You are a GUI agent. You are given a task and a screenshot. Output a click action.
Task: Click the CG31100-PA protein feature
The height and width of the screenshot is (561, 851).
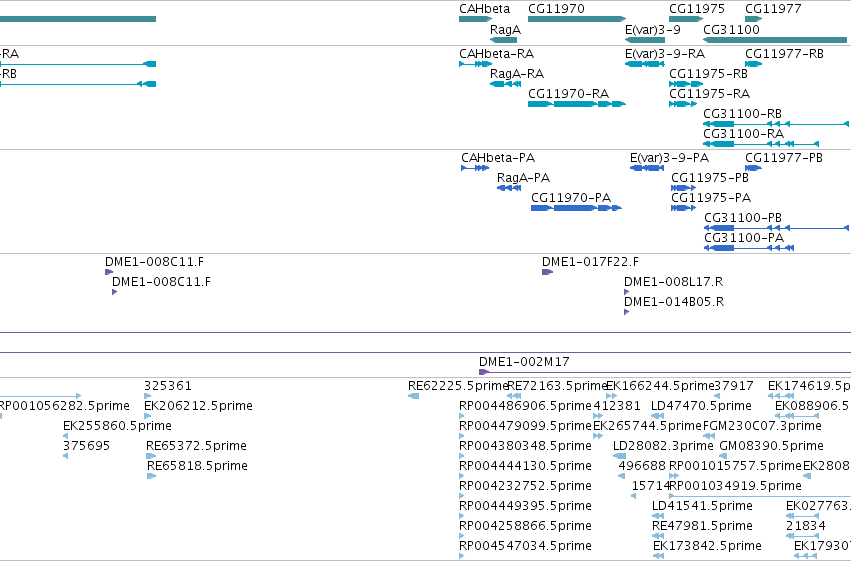click(x=749, y=248)
